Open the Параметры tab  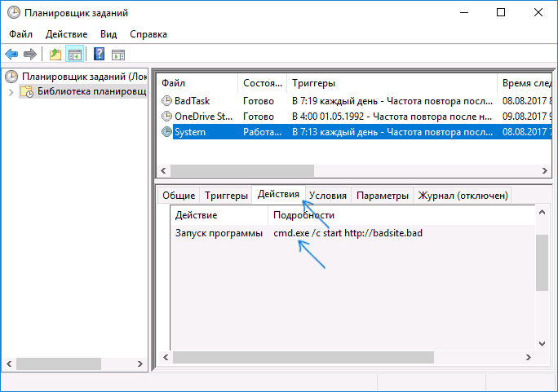[x=382, y=196]
